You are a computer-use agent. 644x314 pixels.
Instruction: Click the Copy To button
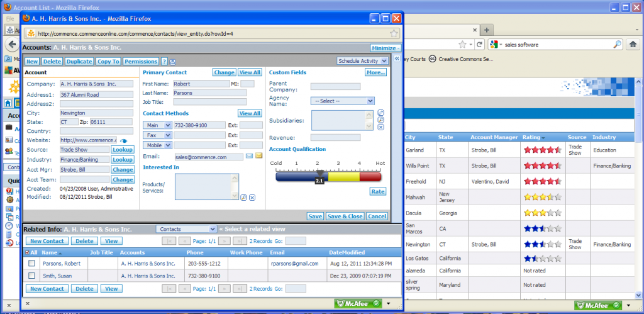(108, 61)
